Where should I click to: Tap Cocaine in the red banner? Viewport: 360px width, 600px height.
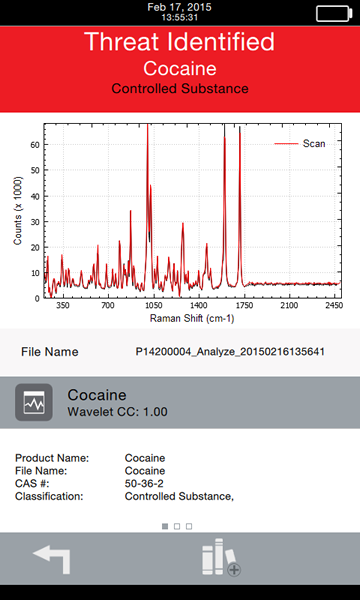pyautogui.click(x=180, y=68)
